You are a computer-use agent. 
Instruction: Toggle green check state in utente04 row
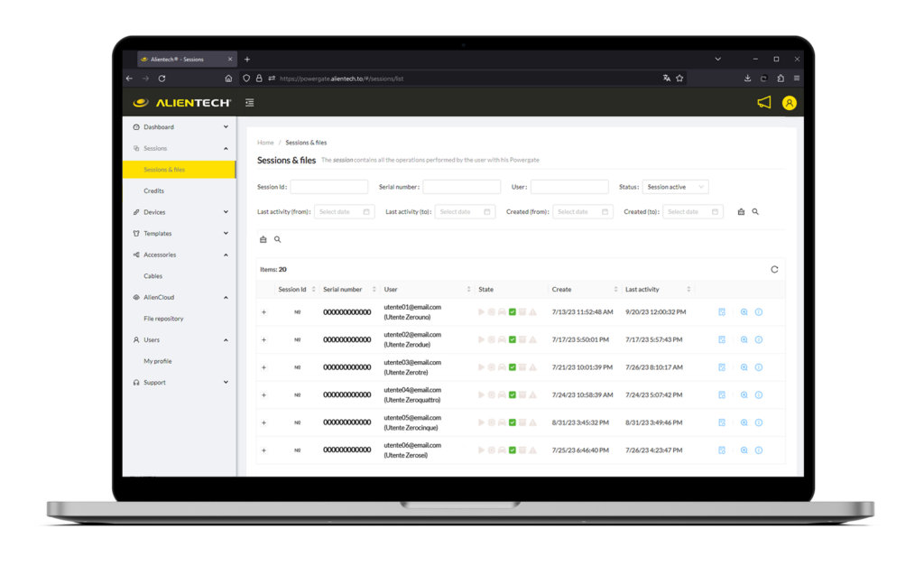pyautogui.click(x=513, y=394)
